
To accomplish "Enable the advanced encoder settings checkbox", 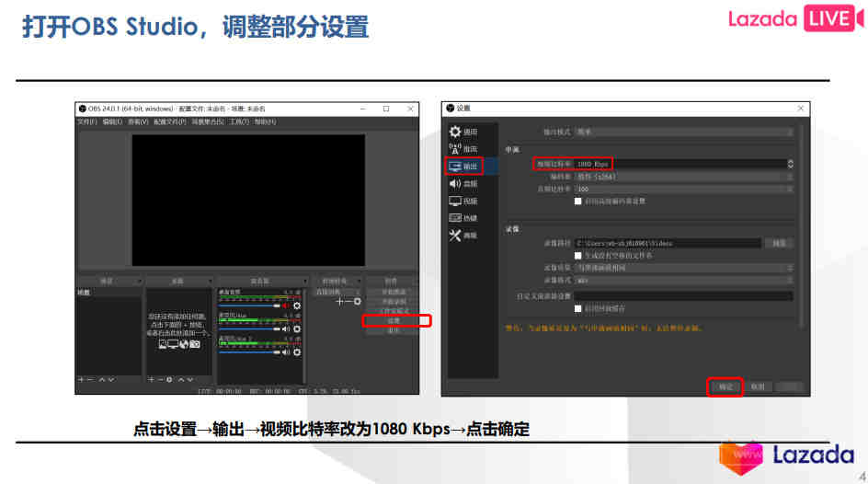I will [x=578, y=201].
